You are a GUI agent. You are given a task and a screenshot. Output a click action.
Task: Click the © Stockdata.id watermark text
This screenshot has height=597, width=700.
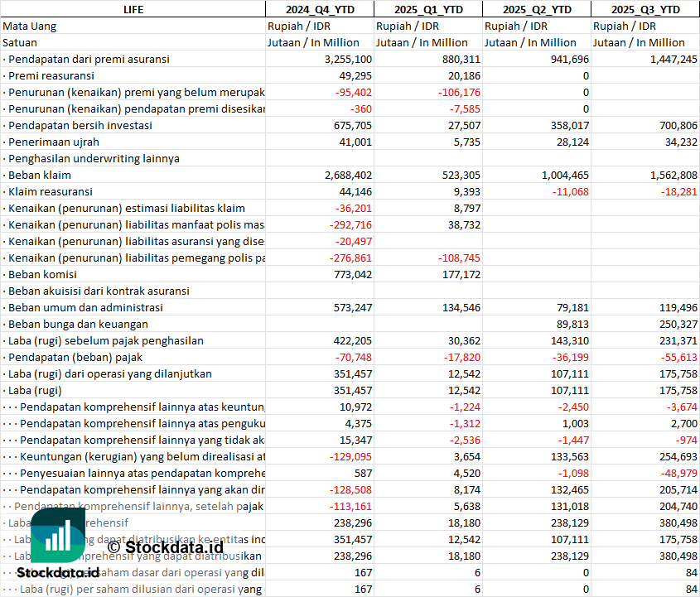165,546
